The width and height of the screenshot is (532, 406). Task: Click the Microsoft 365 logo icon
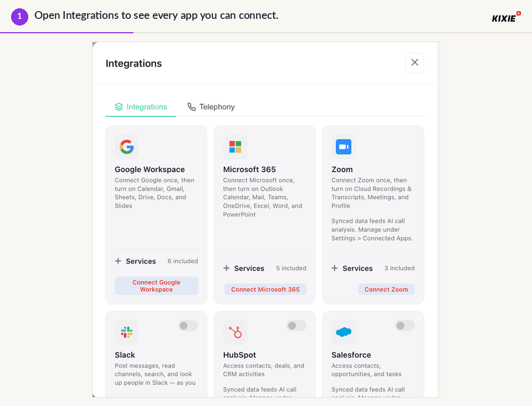click(x=235, y=147)
